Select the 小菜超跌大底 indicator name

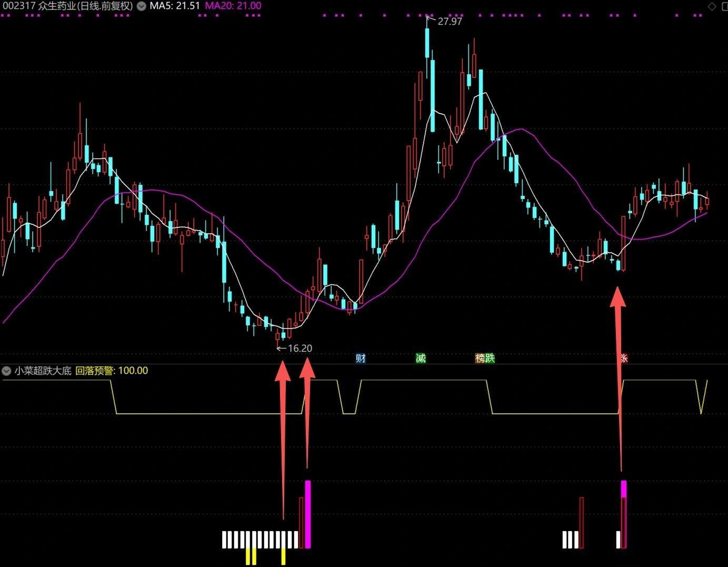click(43, 371)
